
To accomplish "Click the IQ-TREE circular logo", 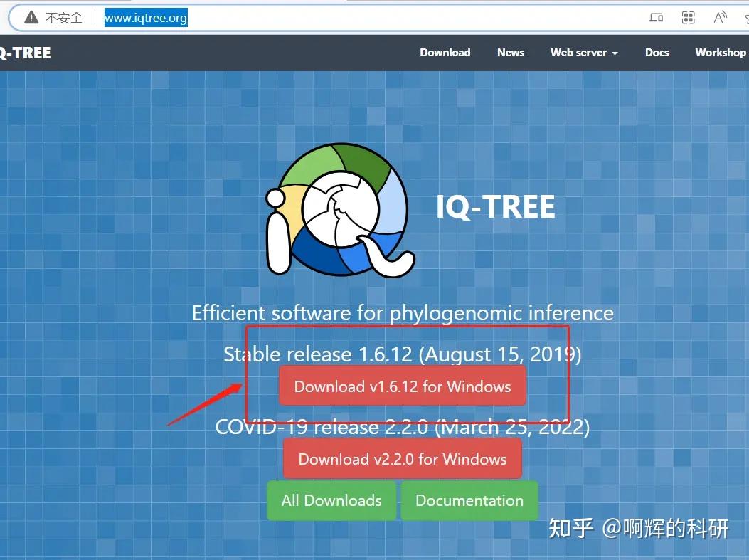I will click(x=340, y=208).
